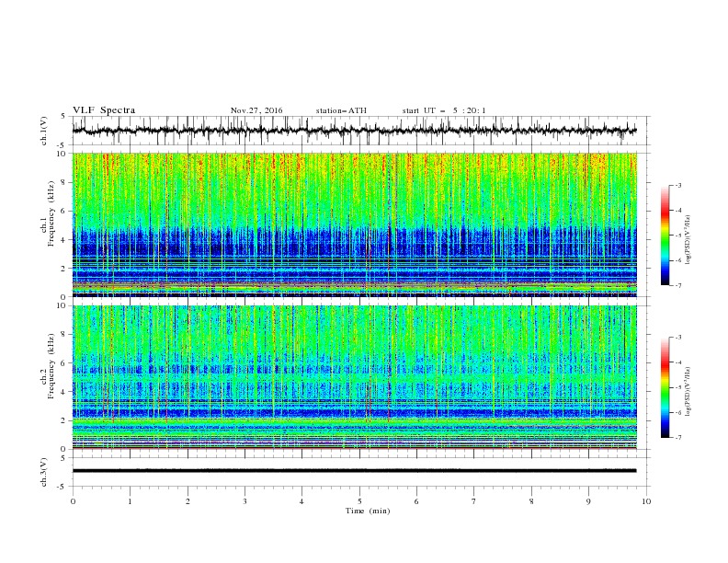
Task: Click the ch.3 flat voltage trace
Action: point(354,471)
